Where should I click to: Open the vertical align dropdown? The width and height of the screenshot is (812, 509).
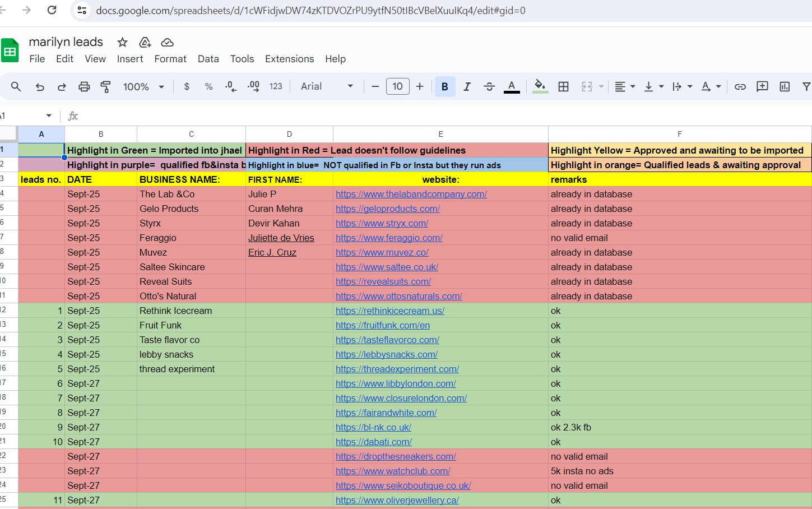coord(653,86)
